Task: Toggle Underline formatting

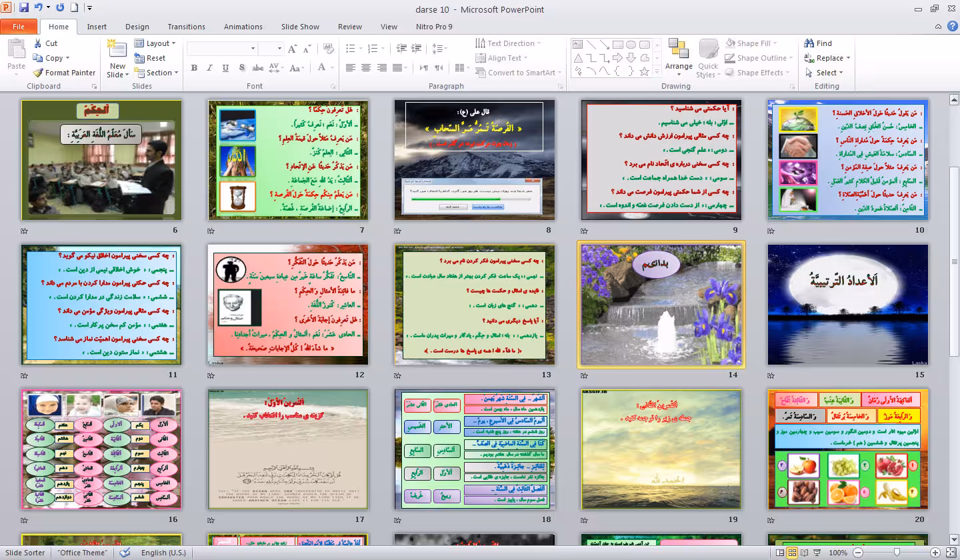Action: point(226,68)
